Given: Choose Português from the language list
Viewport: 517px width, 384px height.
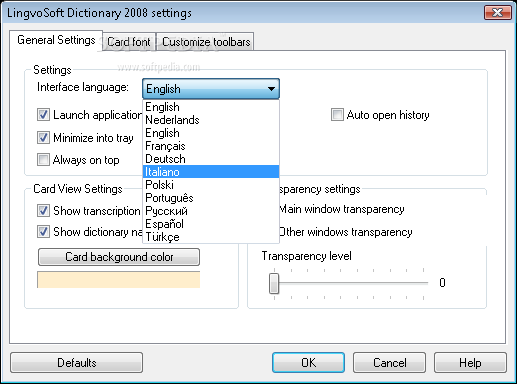Looking at the screenshot, I should pos(211,198).
